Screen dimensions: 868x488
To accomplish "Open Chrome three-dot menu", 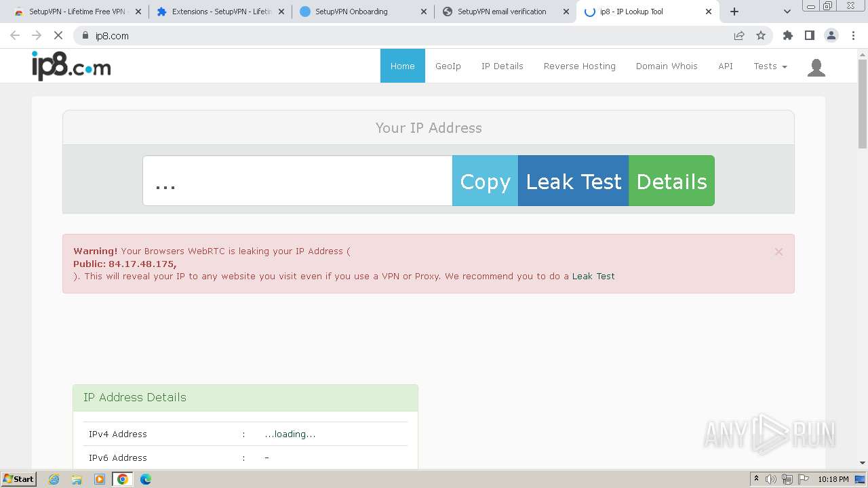I will 852,36.
